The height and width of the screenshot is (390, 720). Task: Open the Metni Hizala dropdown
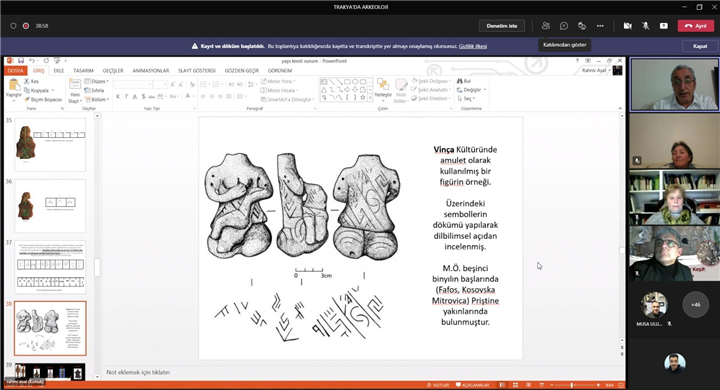[280, 90]
